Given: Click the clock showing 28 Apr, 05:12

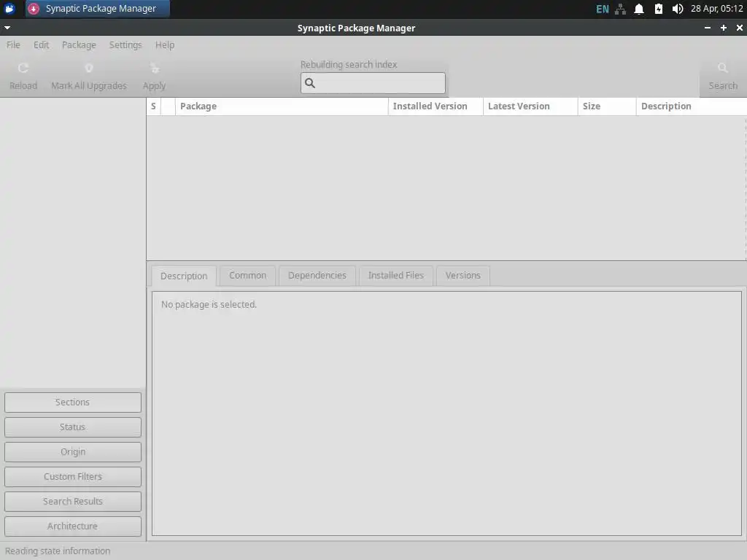Looking at the screenshot, I should coord(717,9).
